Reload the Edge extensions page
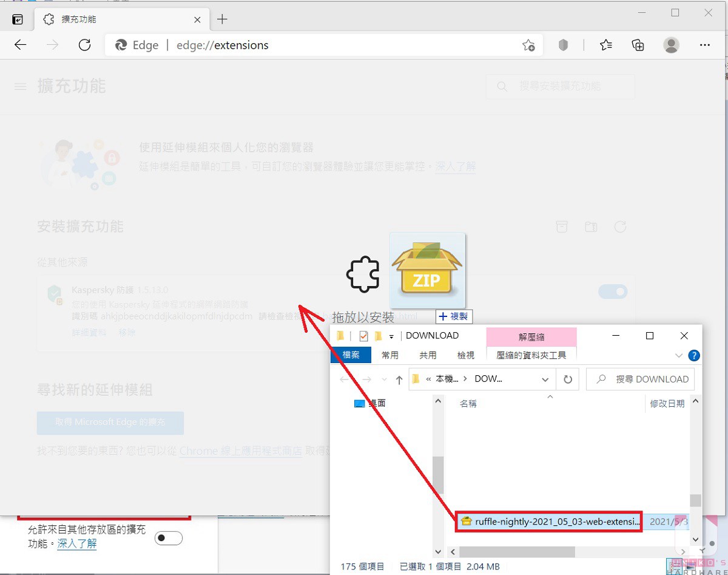This screenshot has width=728, height=575. (85, 45)
